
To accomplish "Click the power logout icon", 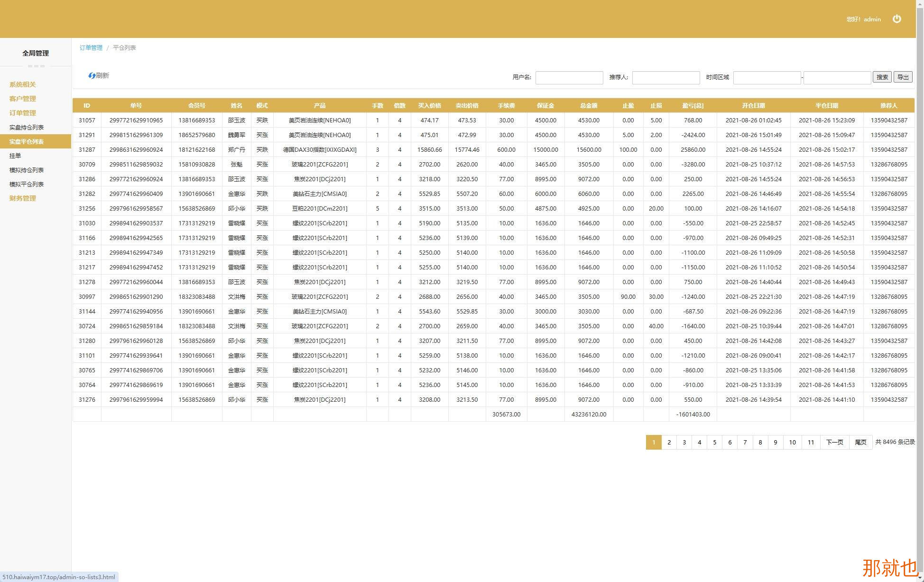I will (896, 19).
